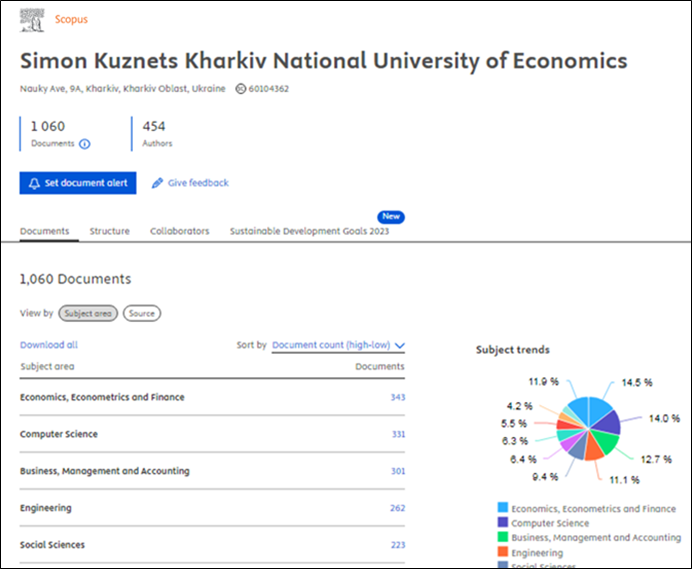
Task: Click the green Business legend swatch
Action: click(503, 537)
